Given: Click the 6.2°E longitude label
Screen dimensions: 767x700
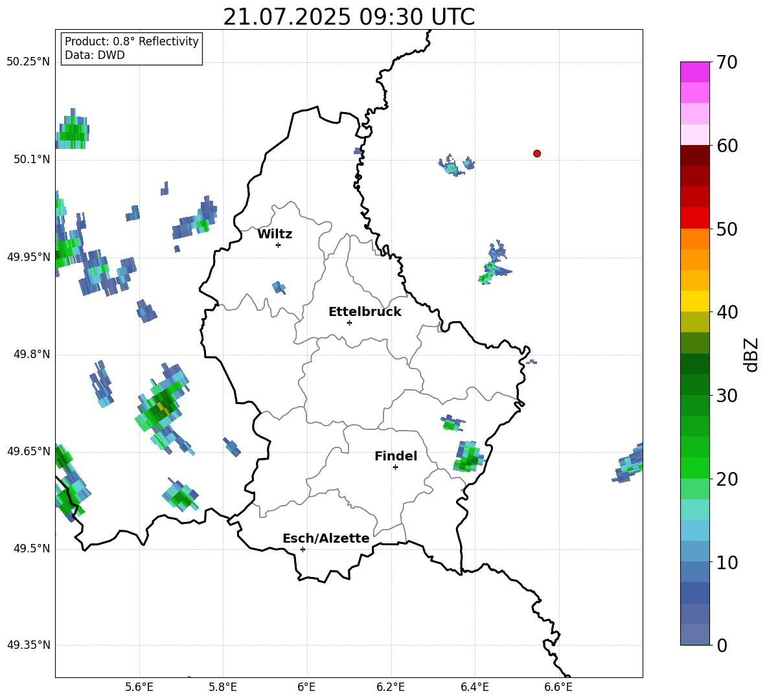Looking at the screenshot, I should tap(391, 687).
